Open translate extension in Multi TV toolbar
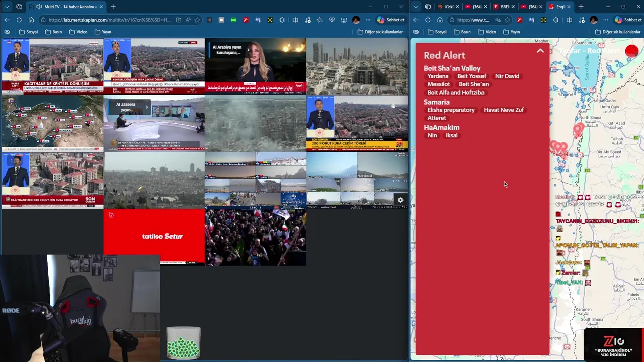This screenshot has height=362, width=644. 258,20
